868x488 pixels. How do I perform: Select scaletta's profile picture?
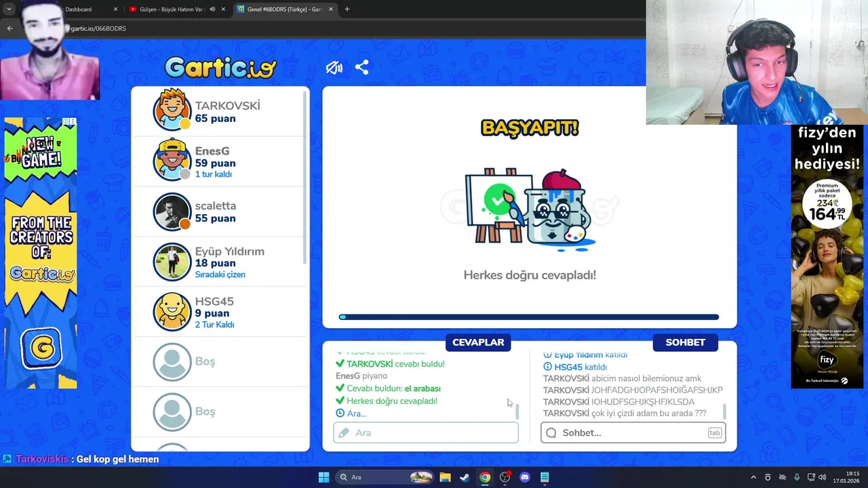(x=172, y=211)
